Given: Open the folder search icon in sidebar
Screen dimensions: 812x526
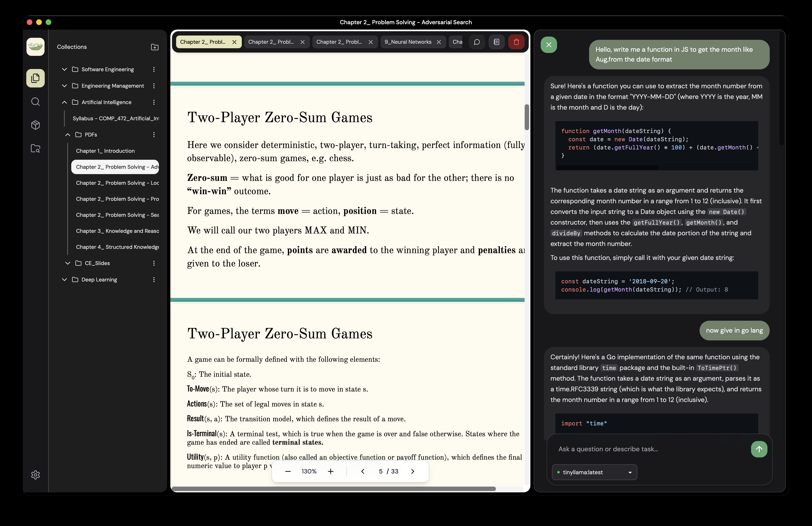Looking at the screenshot, I should click(36, 148).
